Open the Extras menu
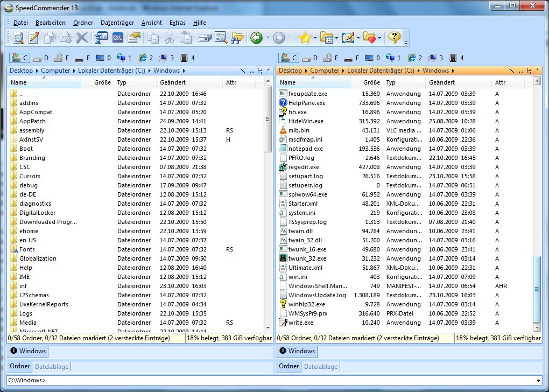 click(x=178, y=23)
